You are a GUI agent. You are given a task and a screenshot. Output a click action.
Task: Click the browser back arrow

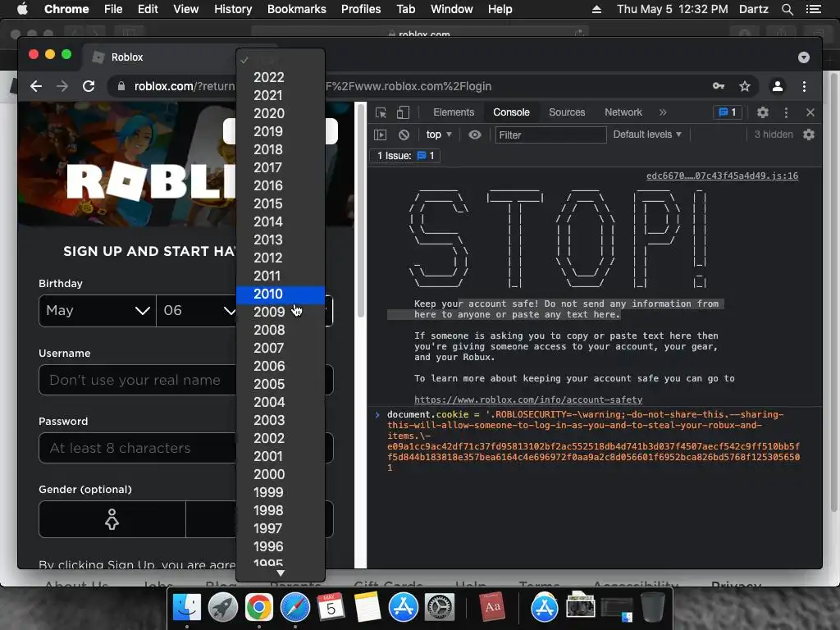pos(36,86)
